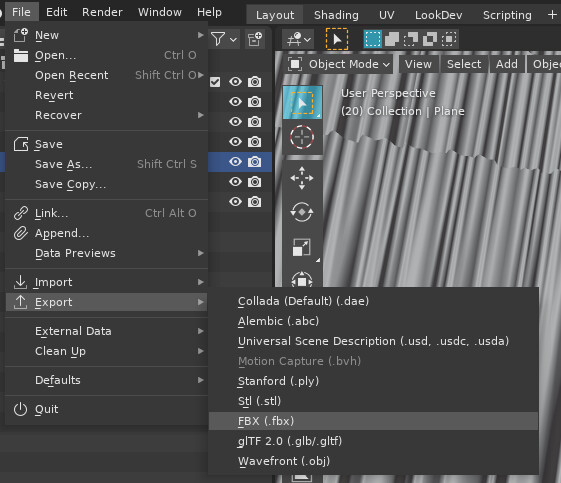
Task: Open the Object Mode dropdown
Action: [339, 64]
